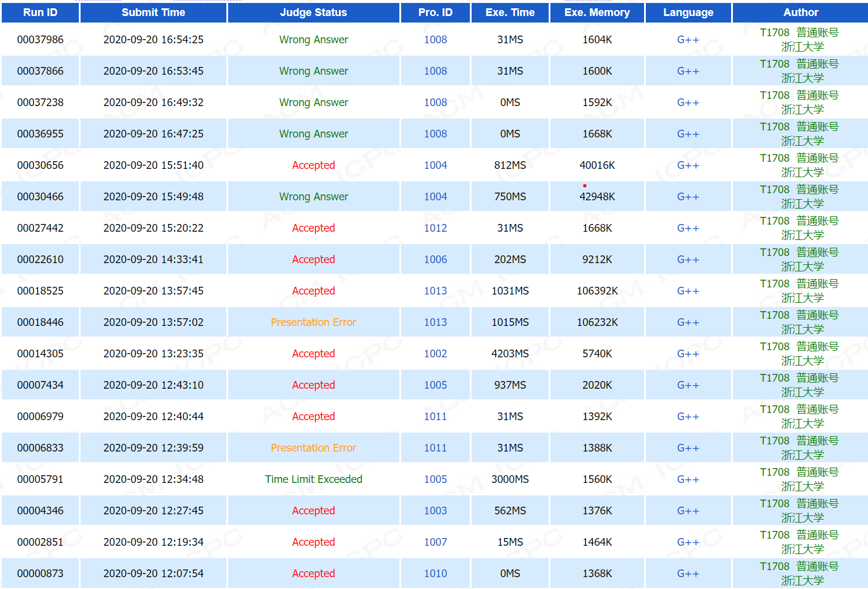868x589 pixels.
Task: Click the Submit Time column header
Action: tap(153, 12)
